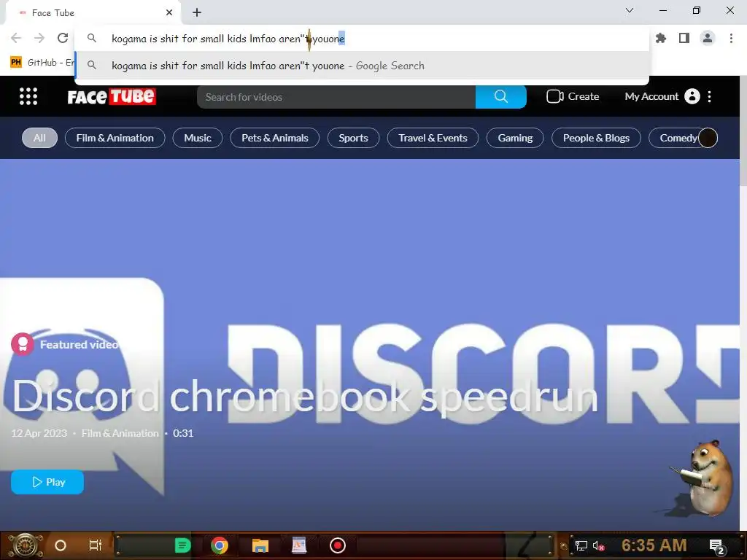Unmute the volume tray icon
747x560 pixels.
coord(598,545)
